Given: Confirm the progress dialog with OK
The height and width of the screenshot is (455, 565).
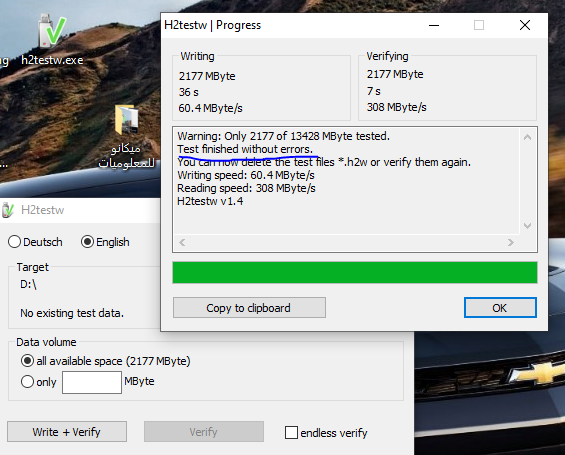Looking at the screenshot, I should click(500, 308).
